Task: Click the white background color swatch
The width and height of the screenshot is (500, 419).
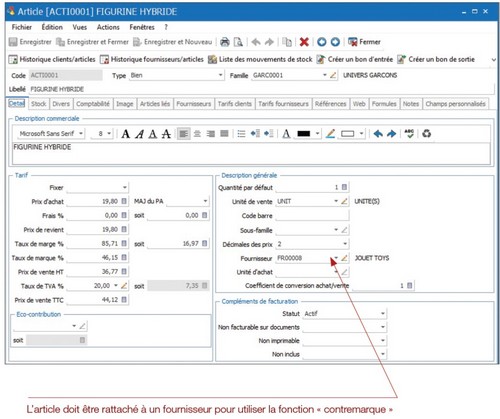Action: (347, 134)
